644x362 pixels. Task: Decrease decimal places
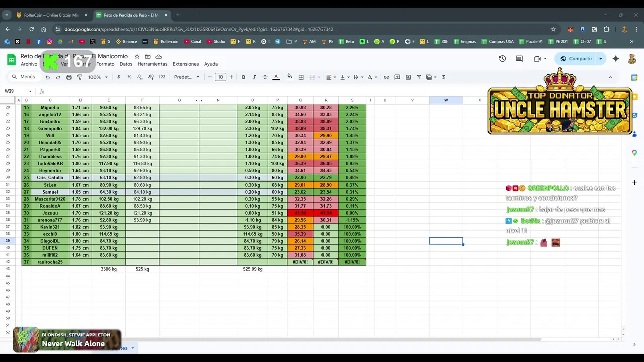click(140, 77)
